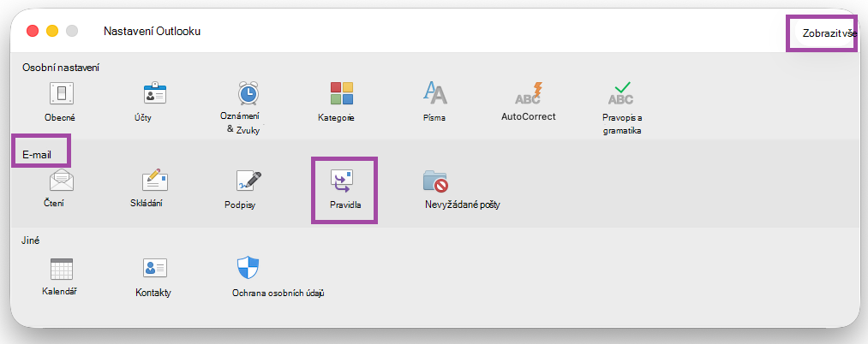Open the Pravidla rules icon
Image resolution: width=868 pixels, height=344 pixels.
click(342, 181)
